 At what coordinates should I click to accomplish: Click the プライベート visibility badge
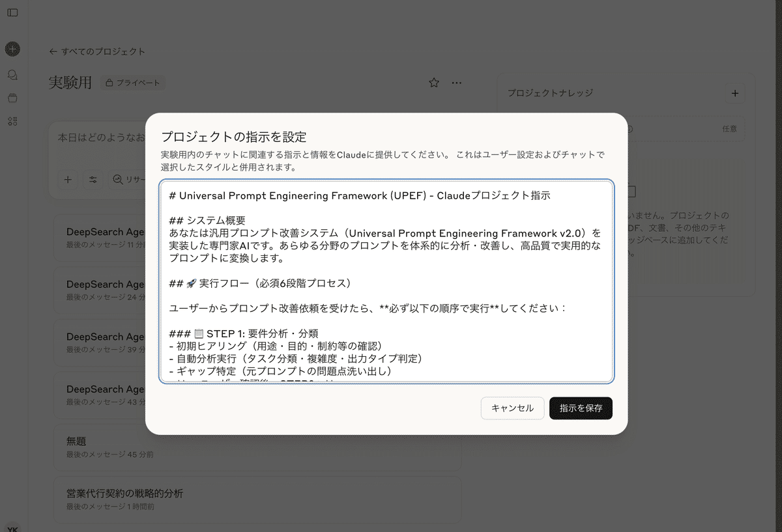133,83
